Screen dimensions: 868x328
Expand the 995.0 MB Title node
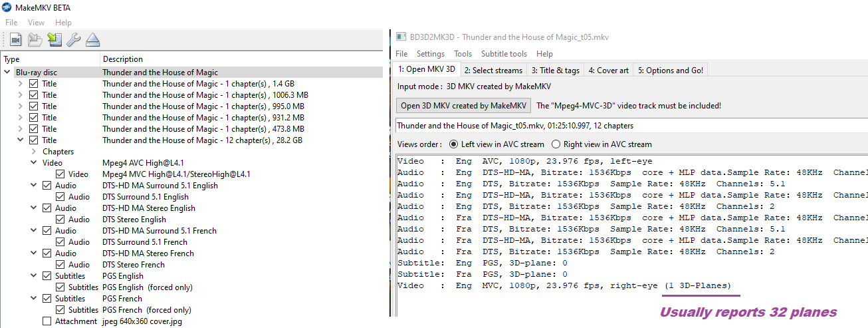pos(21,106)
